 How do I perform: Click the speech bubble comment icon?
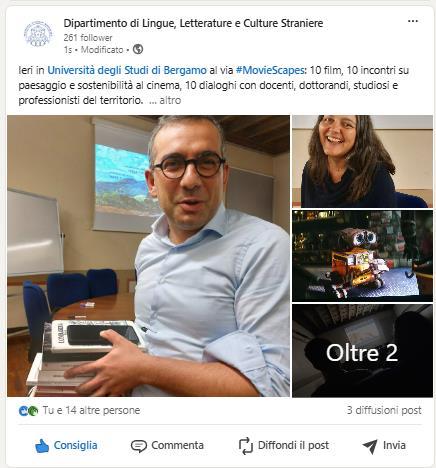click(139, 446)
